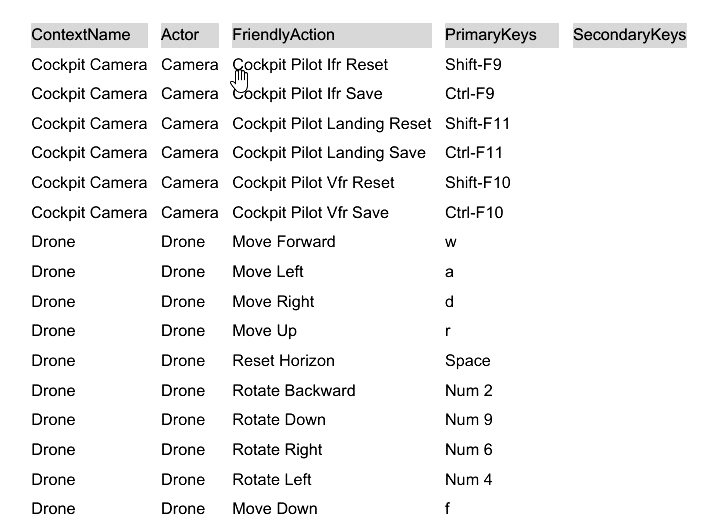Select the Rotate Left drone action
The height and width of the screenshot is (529, 712).
(x=272, y=480)
